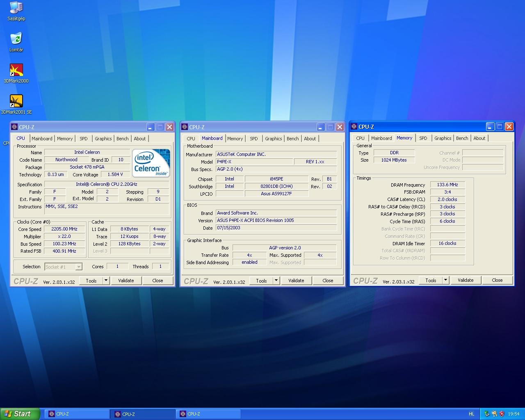Click the second system tray icon
This screenshot has width=525, height=420.
494,414
